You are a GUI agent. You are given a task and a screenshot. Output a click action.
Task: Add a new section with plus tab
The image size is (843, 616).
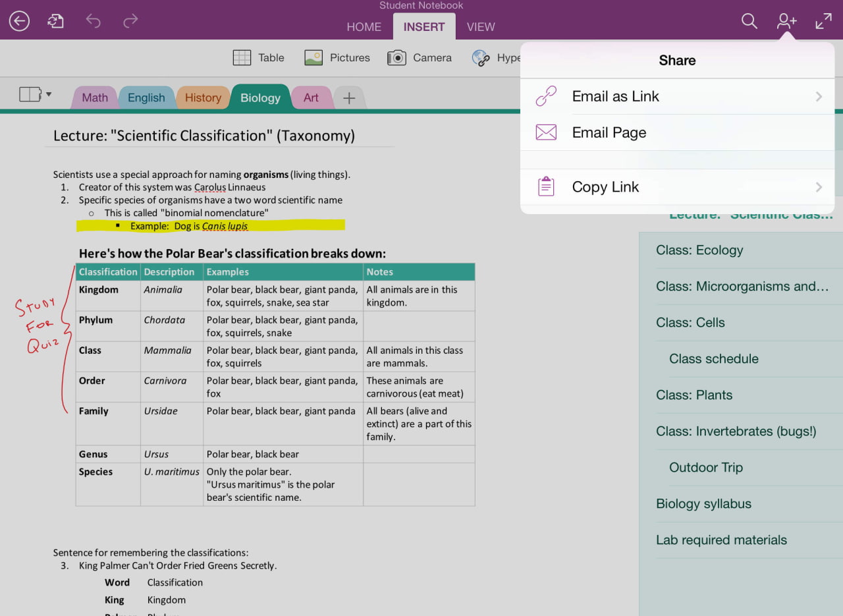[349, 98]
